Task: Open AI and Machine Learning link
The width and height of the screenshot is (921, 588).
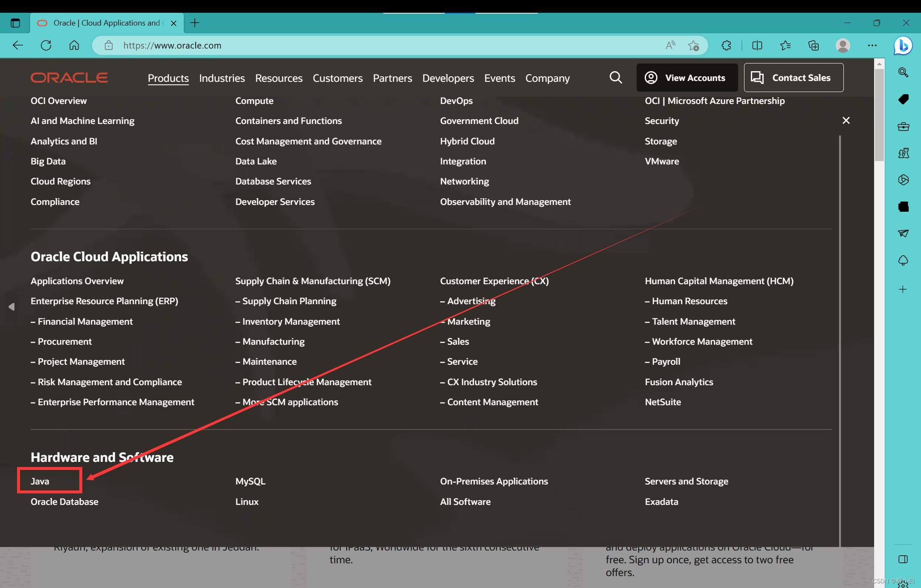Action: pos(82,121)
